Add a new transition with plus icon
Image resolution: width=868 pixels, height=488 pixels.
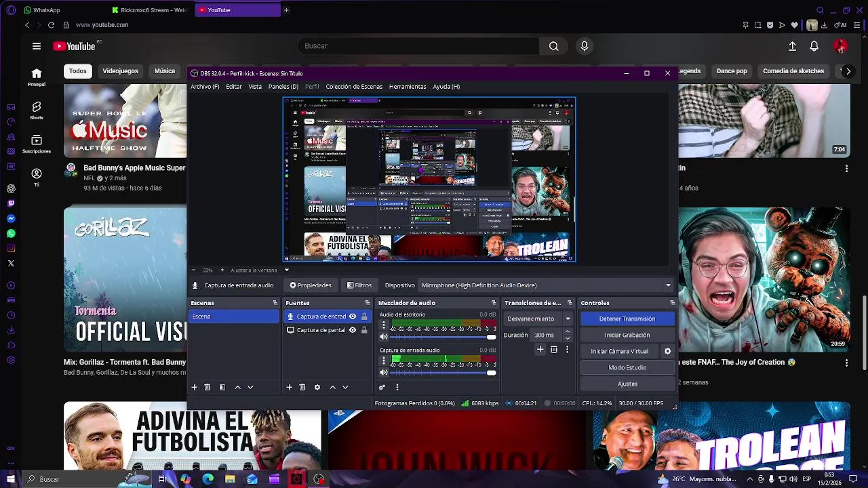[540, 349]
